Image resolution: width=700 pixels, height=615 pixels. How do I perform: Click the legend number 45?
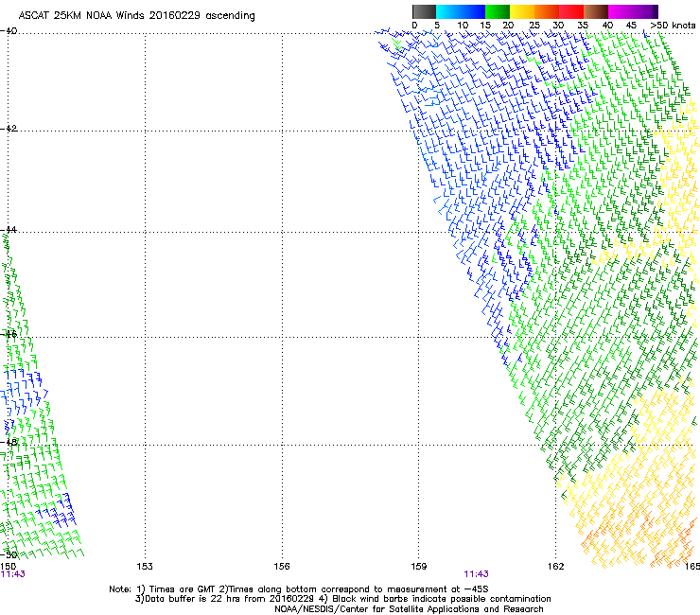click(631, 26)
